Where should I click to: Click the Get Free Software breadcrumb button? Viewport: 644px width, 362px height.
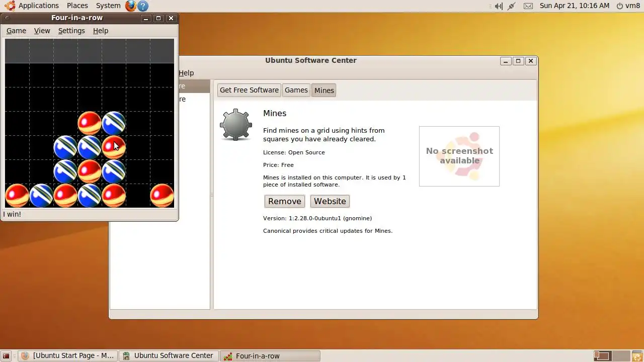pos(249,90)
